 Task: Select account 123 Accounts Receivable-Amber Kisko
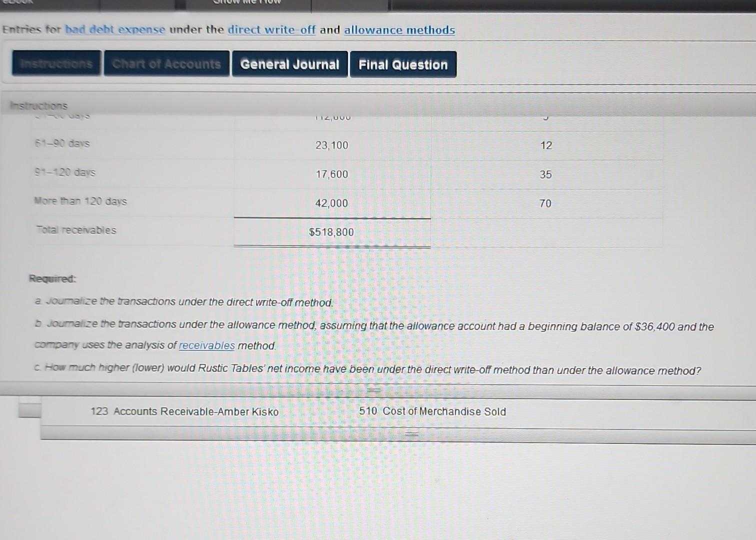[x=184, y=411]
